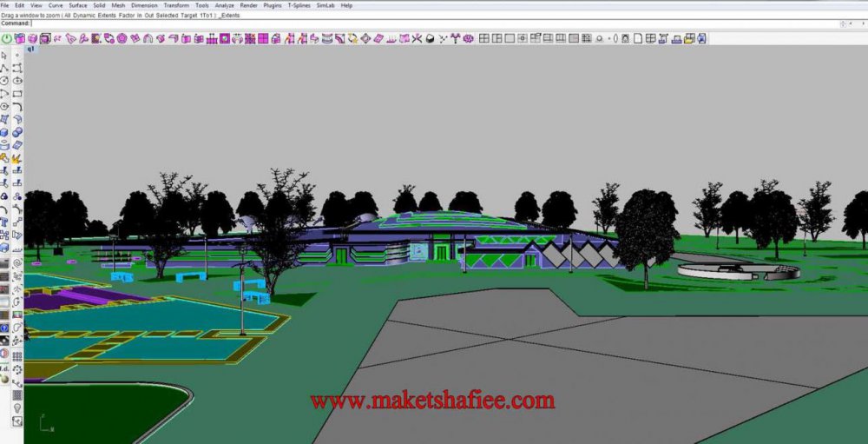Click the crossed-tools X icon in T-Splines toolbar
The height and width of the screenshot is (444, 868).
tap(417, 38)
